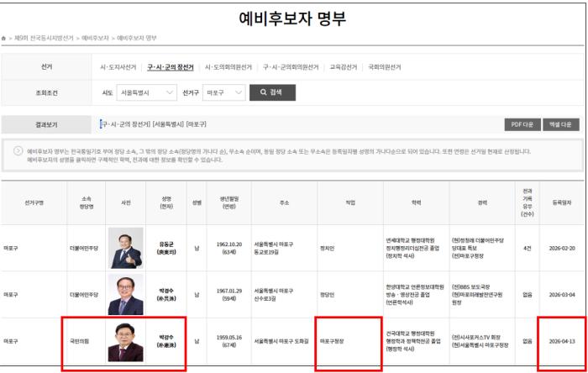The width and height of the screenshot is (588, 373).
Task: Click the 정치인 occupation cell
Action: pos(327,248)
